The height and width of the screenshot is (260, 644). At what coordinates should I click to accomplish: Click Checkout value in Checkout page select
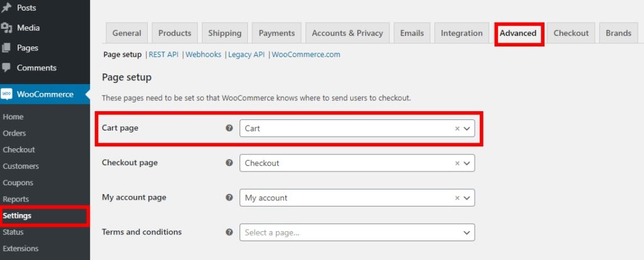(x=262, y=163)
